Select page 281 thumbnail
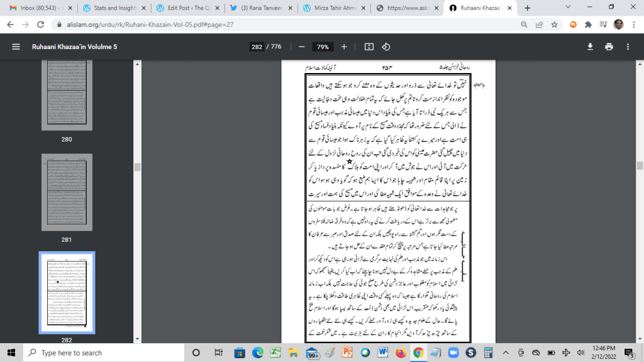Image resolution: width=644 pixels, height=362 pixels. coord(67,194)
